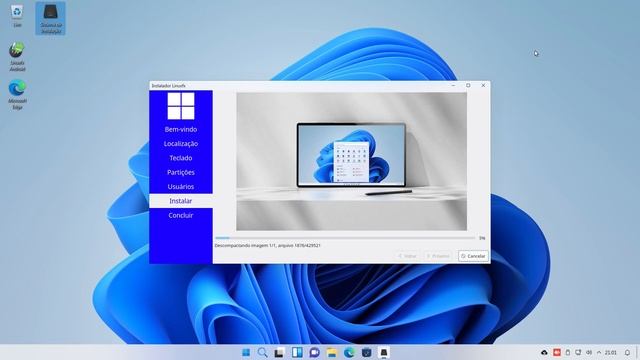Open the volume tray icon
Viewport: 640px width, 360px height.
(589, 352)
